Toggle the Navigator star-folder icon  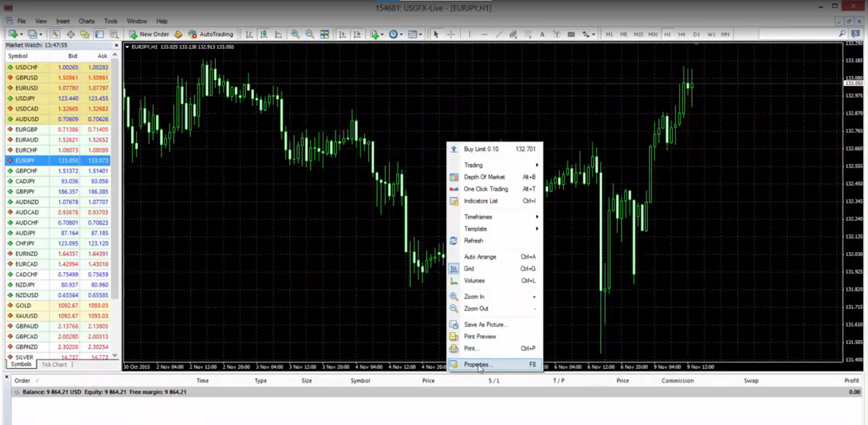(x=85, y=34)
